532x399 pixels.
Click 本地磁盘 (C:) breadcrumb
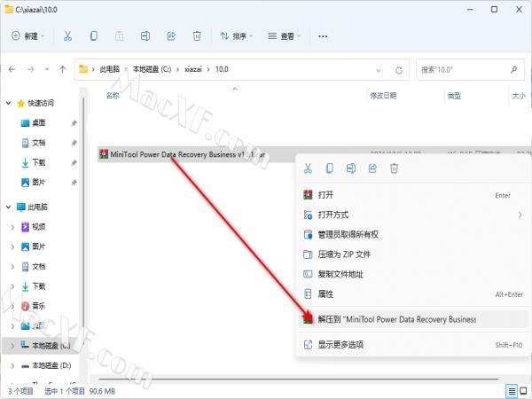[x=152, y=69]
